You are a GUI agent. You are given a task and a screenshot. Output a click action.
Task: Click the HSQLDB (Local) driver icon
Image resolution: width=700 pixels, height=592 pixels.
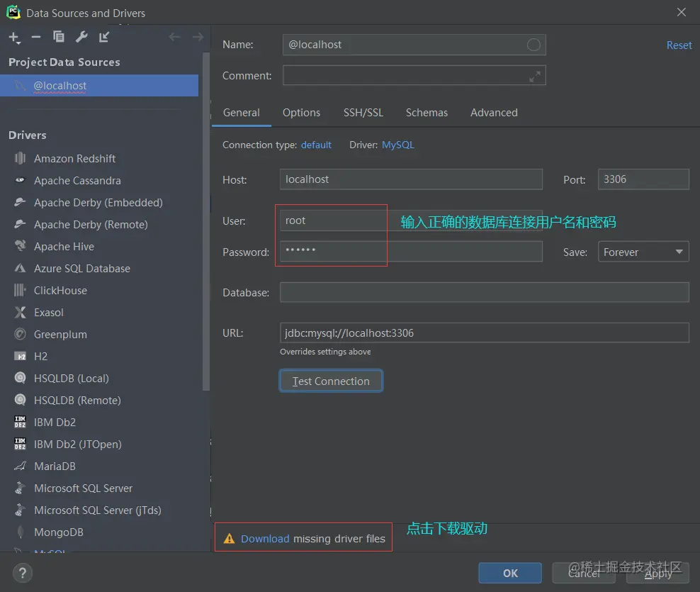pyautogui.click(x=20, y=378)
